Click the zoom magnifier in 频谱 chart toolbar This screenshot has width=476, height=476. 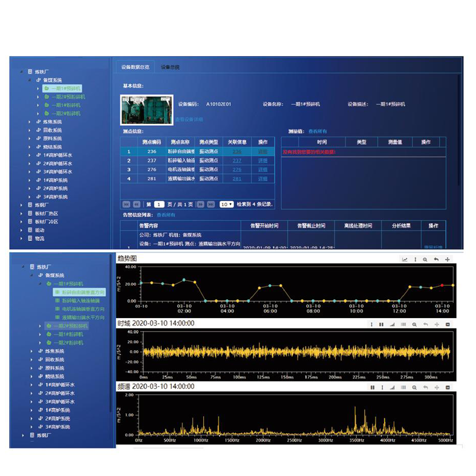point(414,387)
